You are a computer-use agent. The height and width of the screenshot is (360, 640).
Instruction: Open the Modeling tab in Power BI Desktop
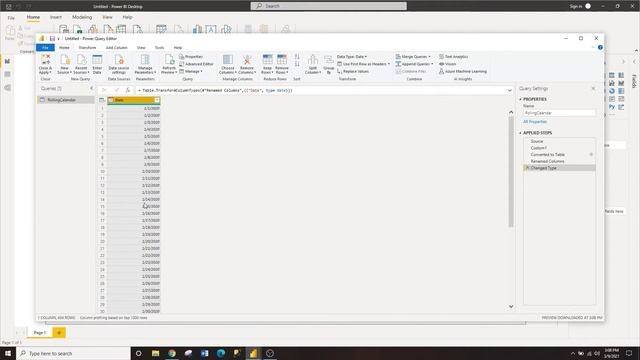click(82, 17)
